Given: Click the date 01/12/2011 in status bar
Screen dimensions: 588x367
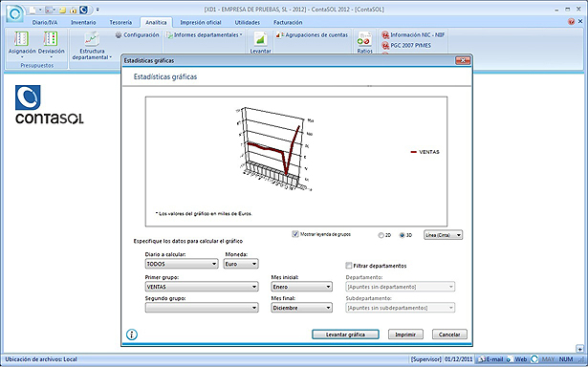Looking at the screenshot, I should pyautogui.click(x=458, y=359).
